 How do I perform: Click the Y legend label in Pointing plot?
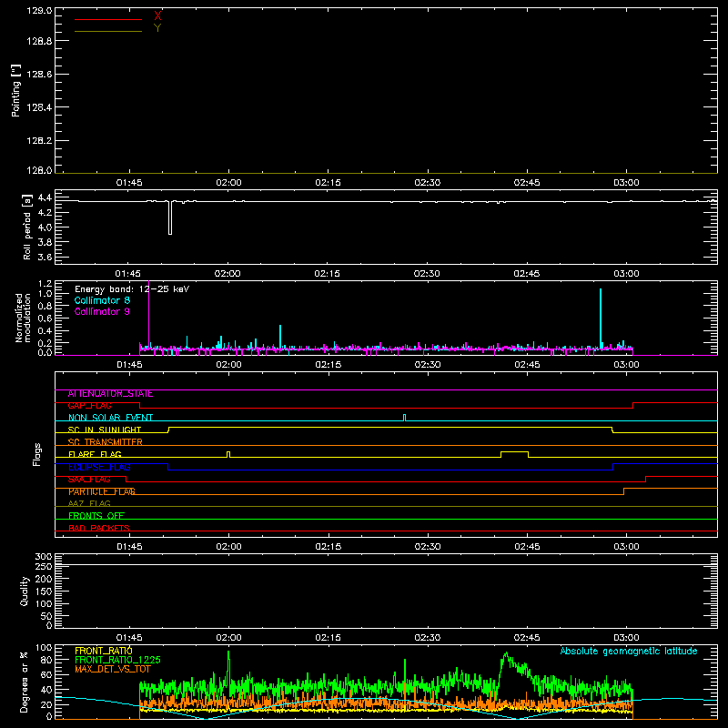[157, 28]
